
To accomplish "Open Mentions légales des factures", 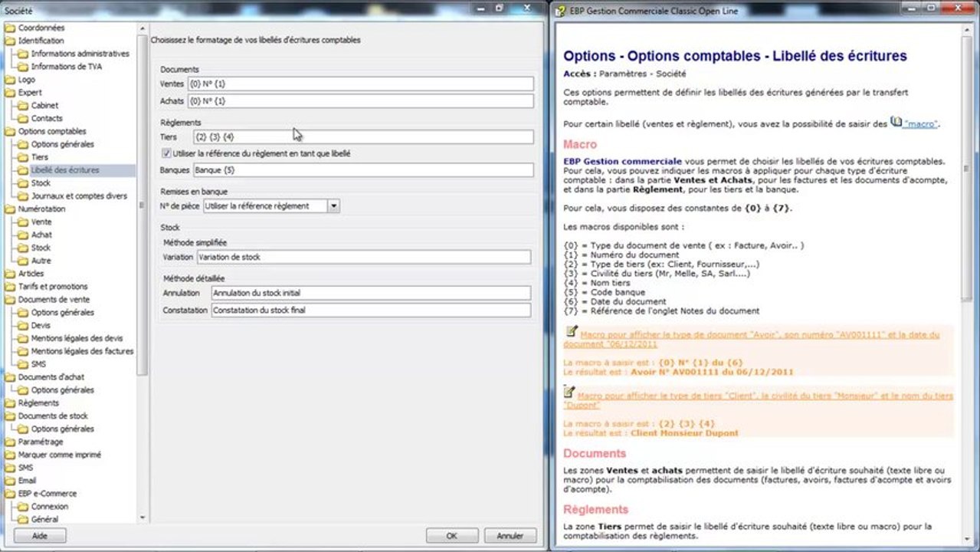I will [x=82, y=351].
